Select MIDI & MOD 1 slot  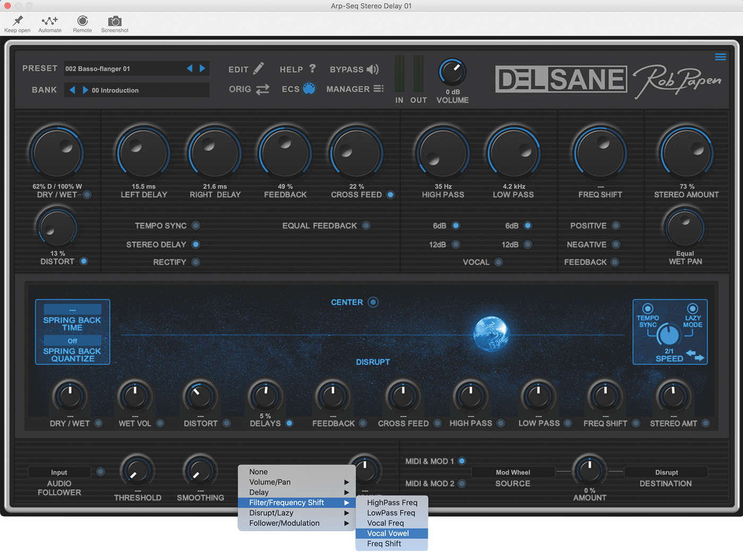[x=462, y=461]
